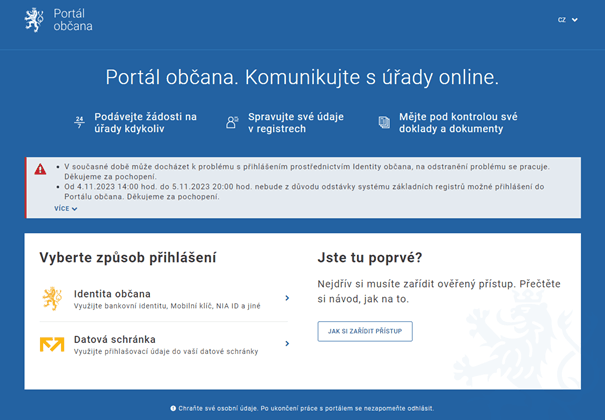The height and width of the screenshot is (420, 605).
Task: Click the golden lion Identita občana icon
Action: click(x=52, y=298)
